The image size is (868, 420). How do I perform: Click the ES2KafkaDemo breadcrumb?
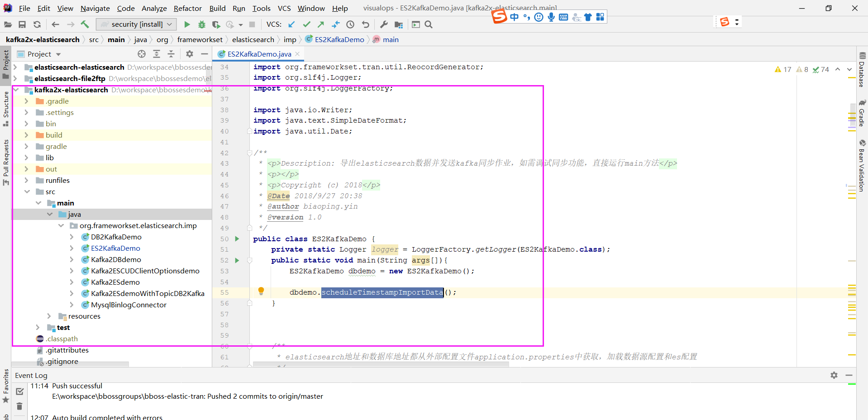335,39
